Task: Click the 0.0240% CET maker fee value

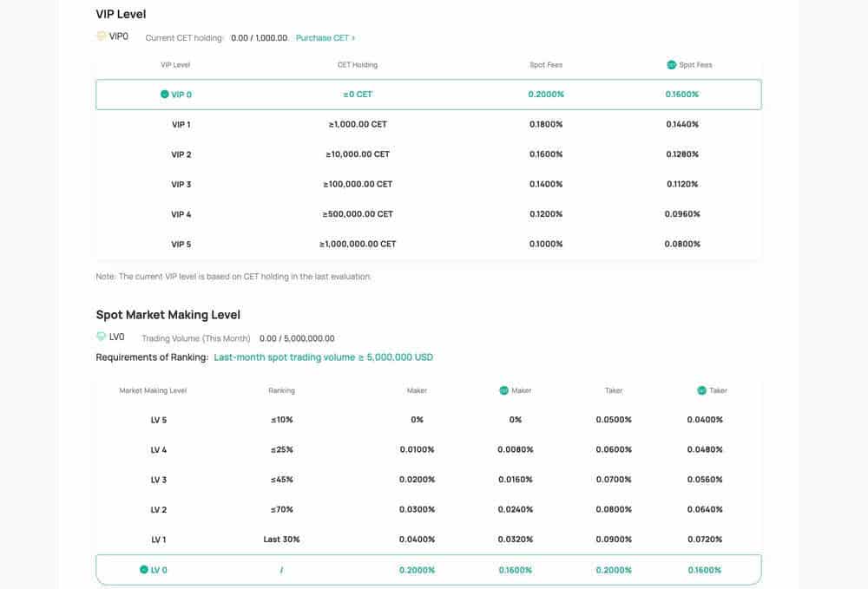Action: coord(516,509)
